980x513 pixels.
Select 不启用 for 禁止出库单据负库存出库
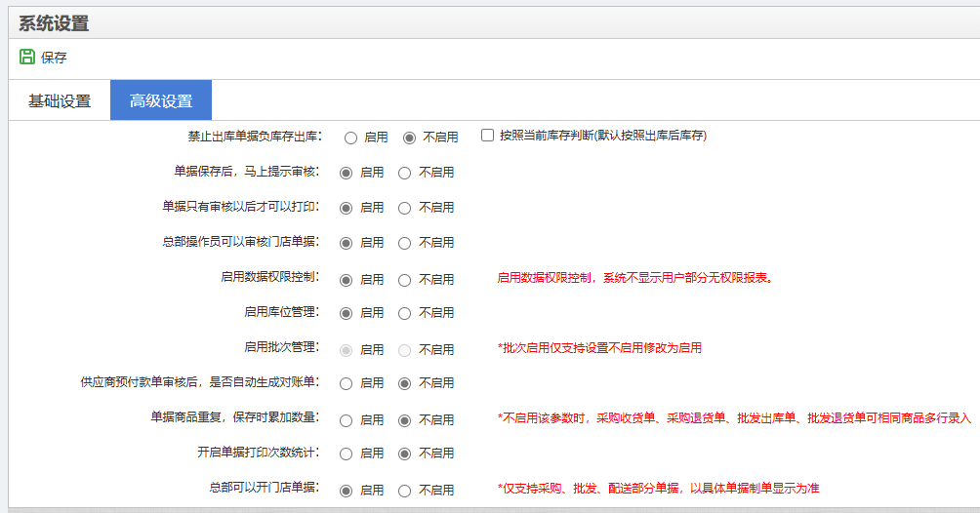[409, 138]
